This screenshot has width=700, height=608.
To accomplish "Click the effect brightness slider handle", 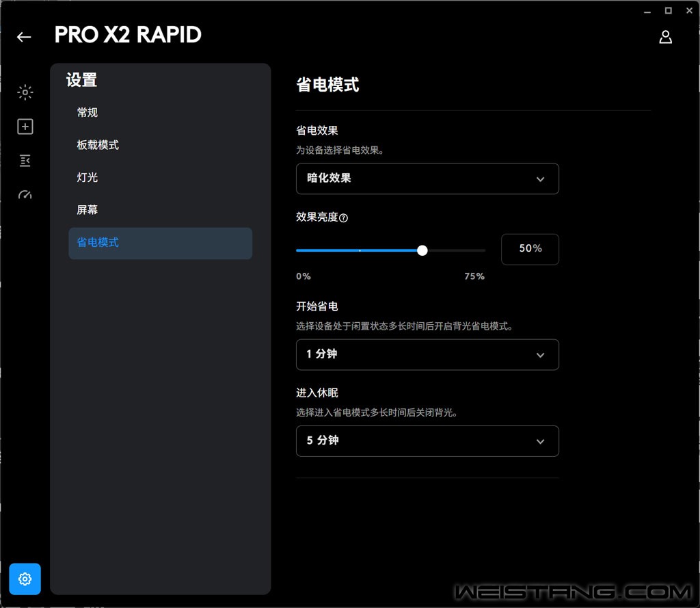I will (x=422, y=250).
